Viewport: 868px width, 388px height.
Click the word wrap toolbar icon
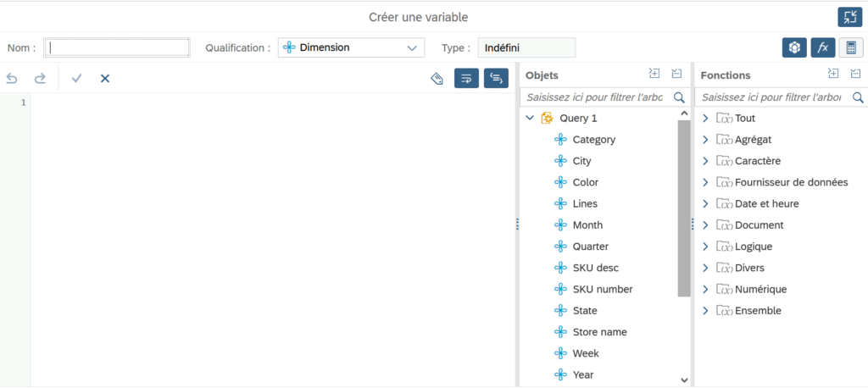pyautogui.click(x=466, y=79)
